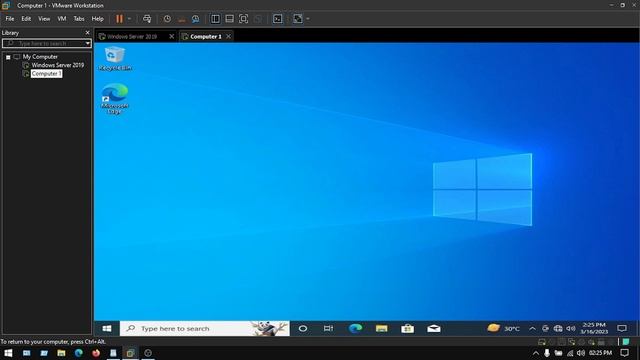Close the Windows Server 2019 tab

click(x=171, y=37)
